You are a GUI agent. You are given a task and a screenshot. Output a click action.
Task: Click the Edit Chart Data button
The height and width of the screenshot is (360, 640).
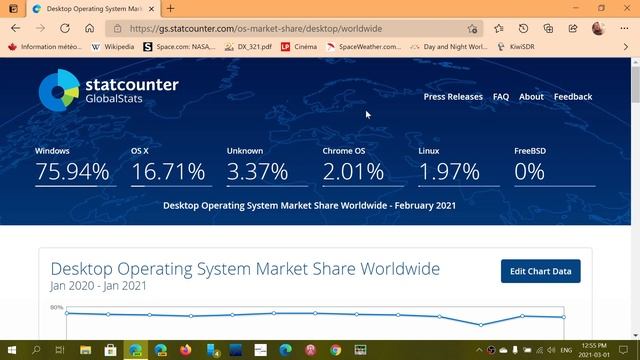tap(540, 271)
